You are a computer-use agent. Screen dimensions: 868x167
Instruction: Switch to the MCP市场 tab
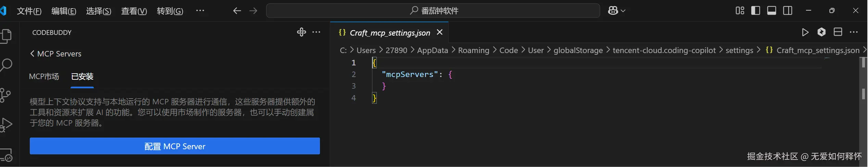44,76
